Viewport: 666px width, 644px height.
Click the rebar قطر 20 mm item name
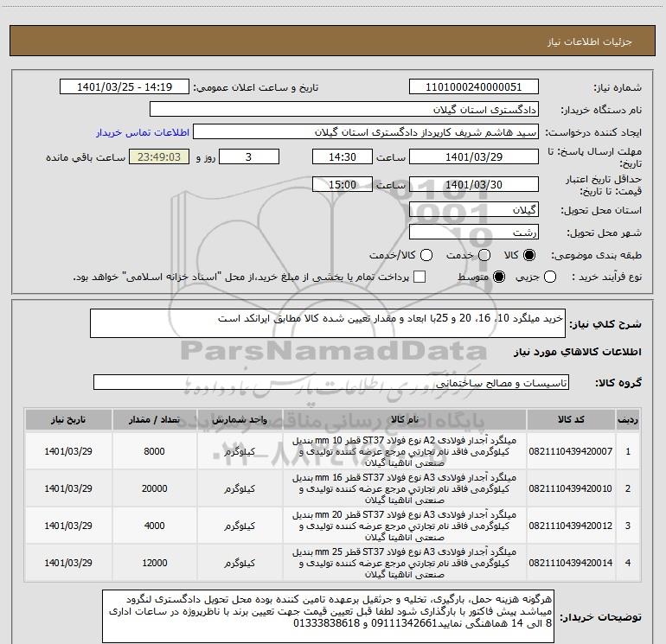click(405, 526)
